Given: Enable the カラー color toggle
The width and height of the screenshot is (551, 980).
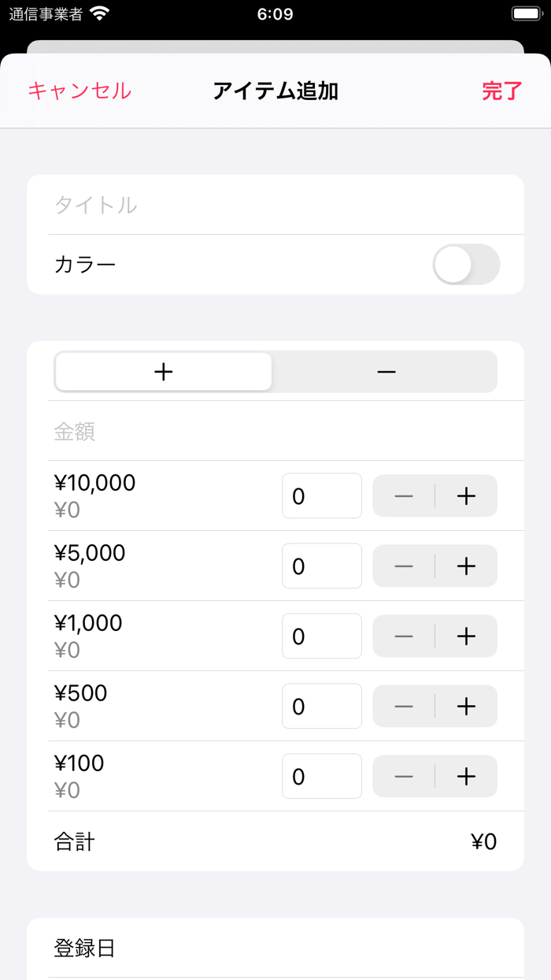Looking at the screenshot, I should 465,264.
